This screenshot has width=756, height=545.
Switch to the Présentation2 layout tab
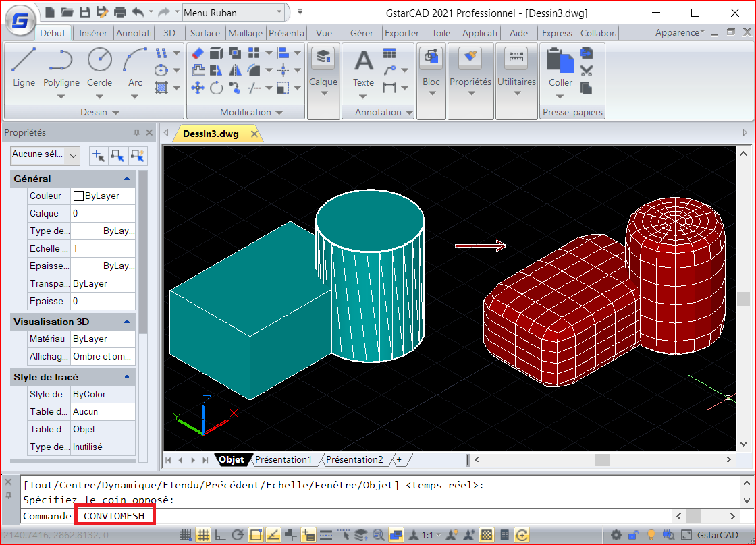click(x=354, y=460)
